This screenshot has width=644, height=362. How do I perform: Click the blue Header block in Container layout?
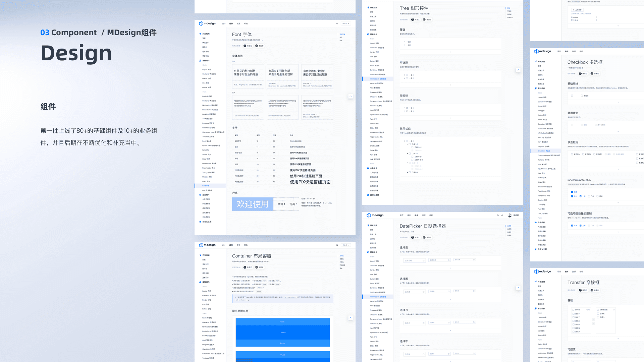[282, 322]
